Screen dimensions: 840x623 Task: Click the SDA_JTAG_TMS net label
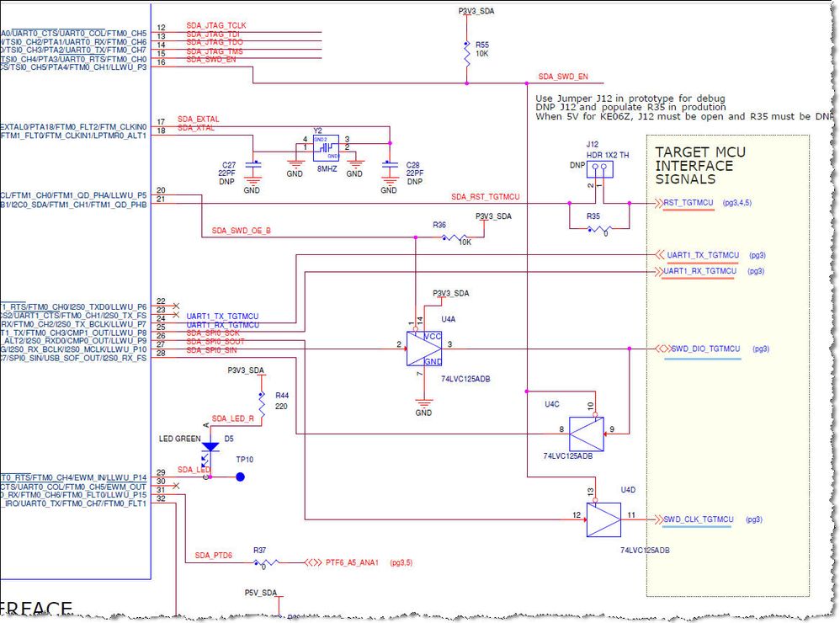coord(215,51)
